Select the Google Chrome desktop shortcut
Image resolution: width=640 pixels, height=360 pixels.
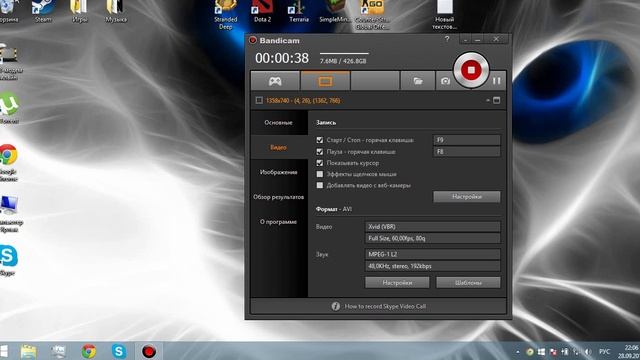[x=8, y=162]
